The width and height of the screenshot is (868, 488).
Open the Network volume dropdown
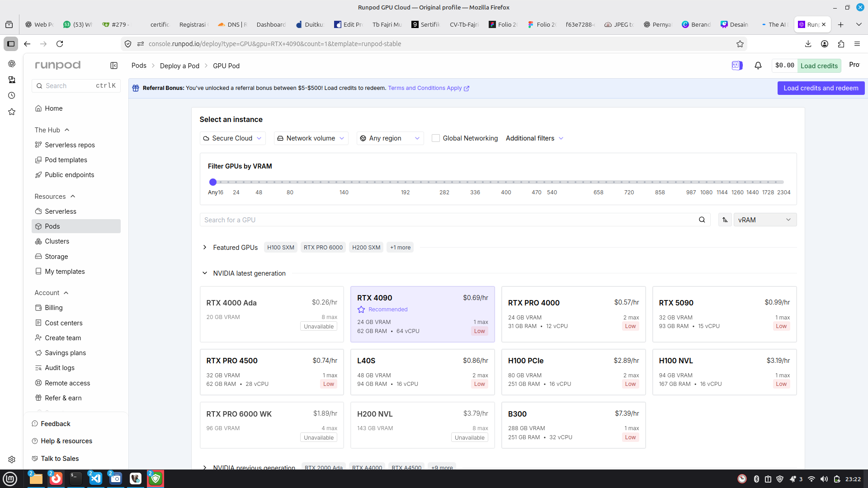click(x=311, y=138)
